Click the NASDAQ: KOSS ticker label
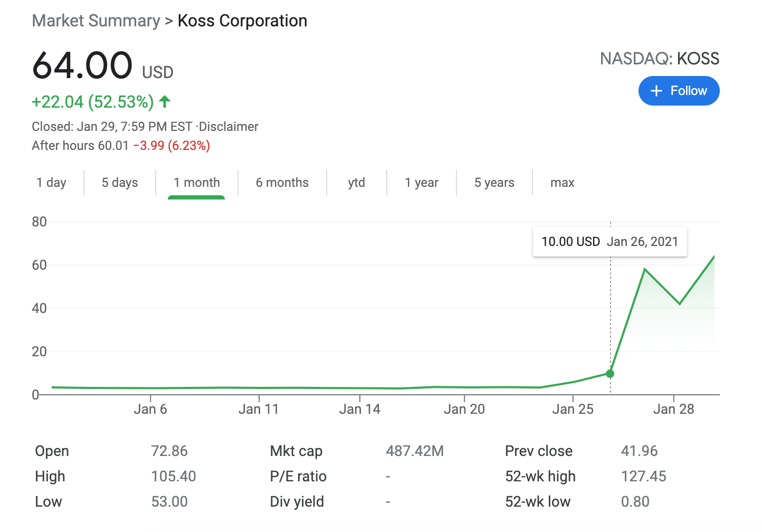This screenshot has height=532, width=762. click(660, 59)
